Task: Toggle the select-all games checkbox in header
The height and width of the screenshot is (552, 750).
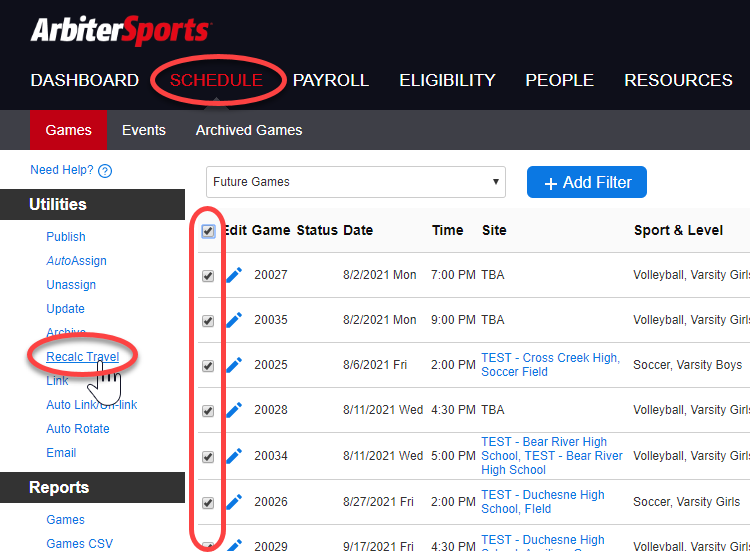Action: [x=208, y=231]
